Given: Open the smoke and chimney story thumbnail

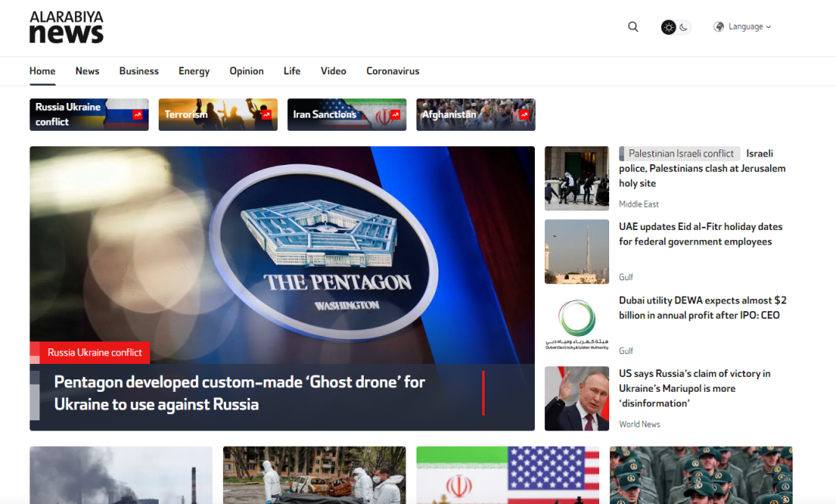Looking at the screenshot, I should [x=121, y=475].
